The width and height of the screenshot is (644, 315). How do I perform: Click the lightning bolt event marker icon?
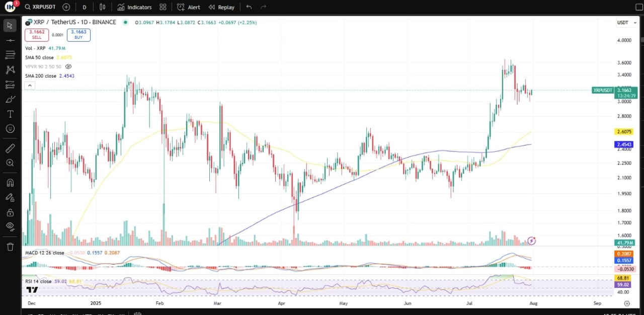532,241
